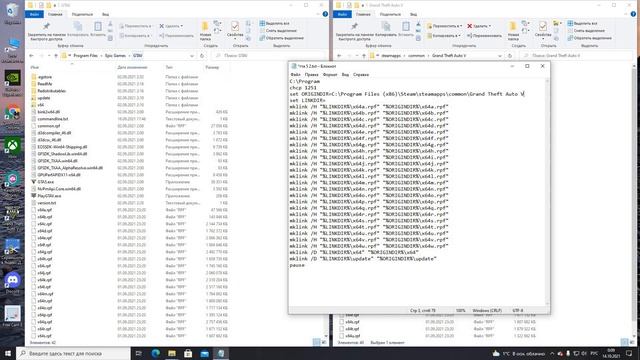The image size is (640, 360).
Task: Click Invert Selection in GTAV window ribbon
Action: [x=282, y=38]
